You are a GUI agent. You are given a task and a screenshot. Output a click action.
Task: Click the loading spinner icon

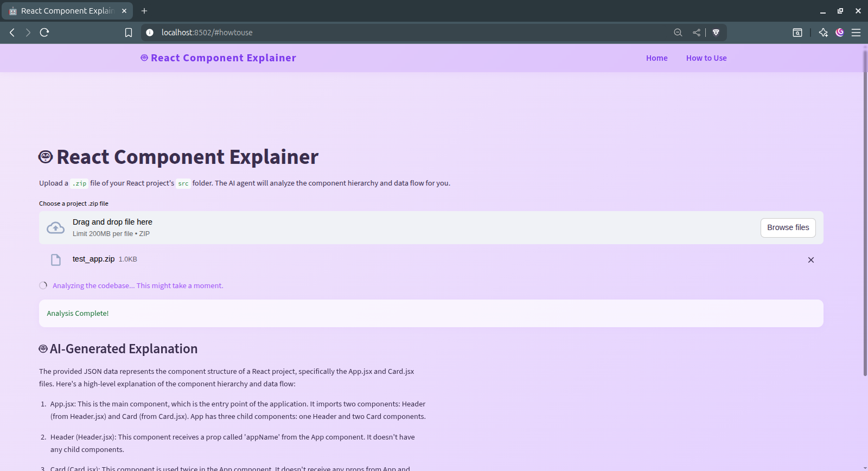click(x=43, y=285)
